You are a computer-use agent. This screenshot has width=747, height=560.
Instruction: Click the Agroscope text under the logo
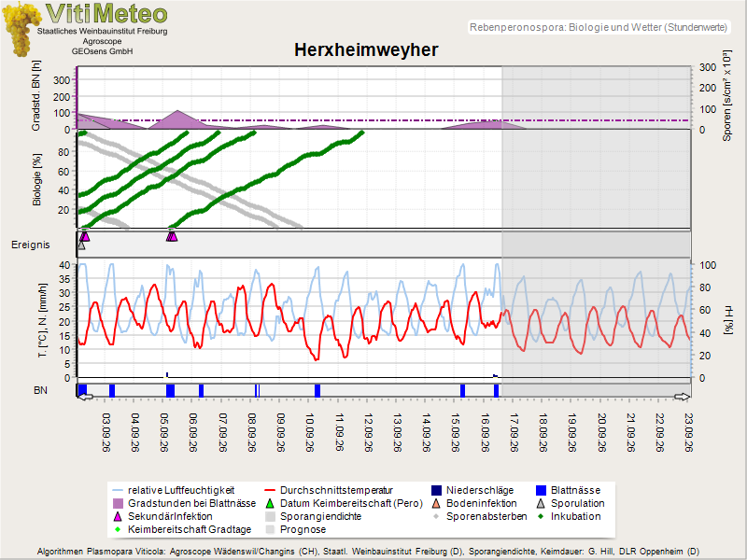(102, 41)
